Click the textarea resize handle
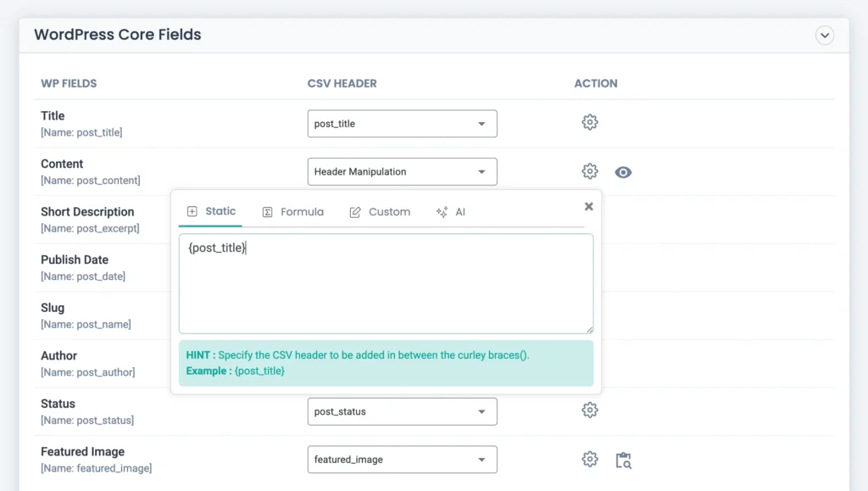Viewport: 868px width, 491px height. [590, 328]
